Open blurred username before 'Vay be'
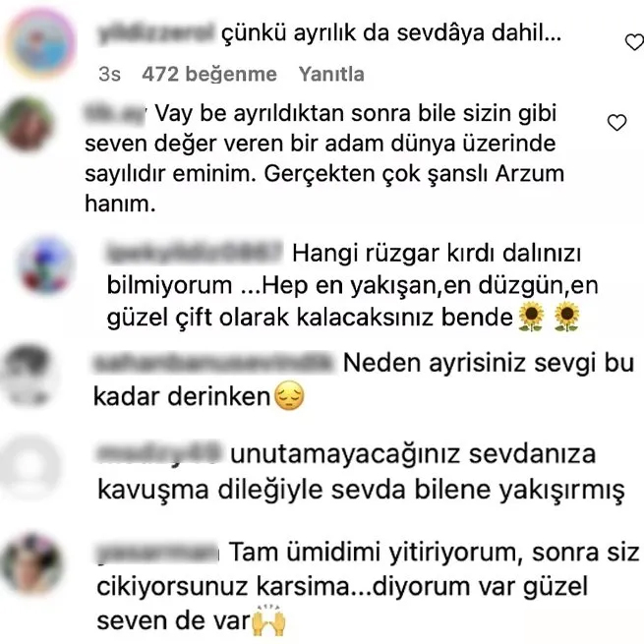This screenshot has width=644, height=644. tap(115, 113)
